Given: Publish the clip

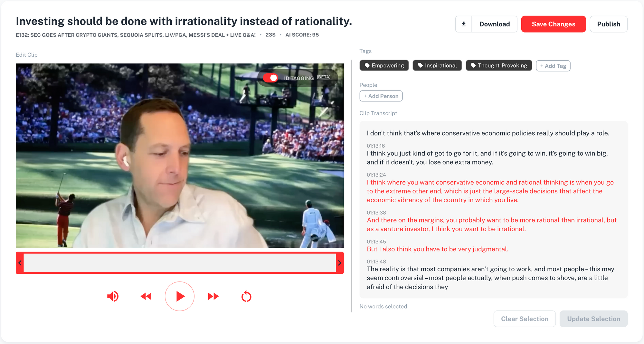Looking at the screenshot, I should 609,24.
